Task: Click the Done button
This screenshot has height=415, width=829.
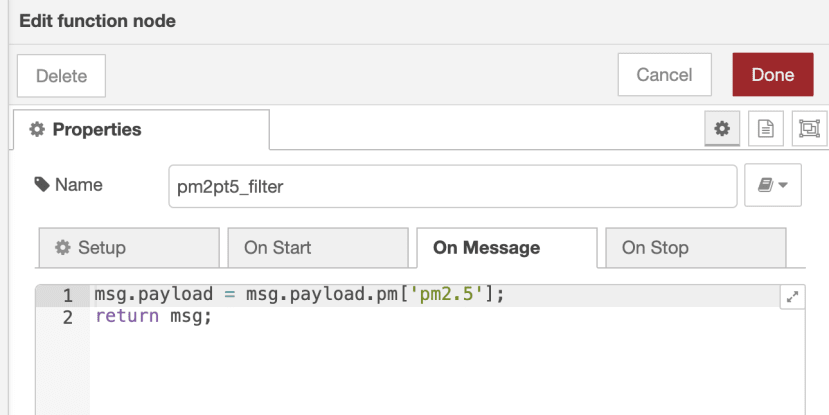Action: click(772, 75)
